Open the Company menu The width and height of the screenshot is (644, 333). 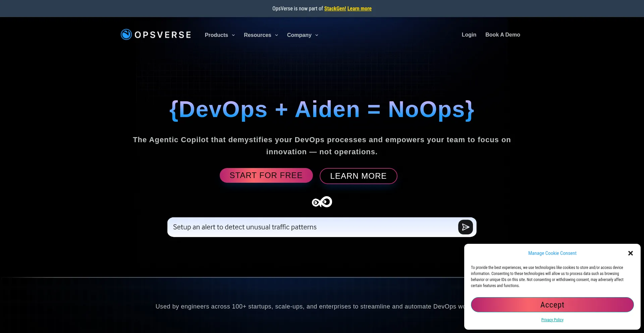point(299,35)
